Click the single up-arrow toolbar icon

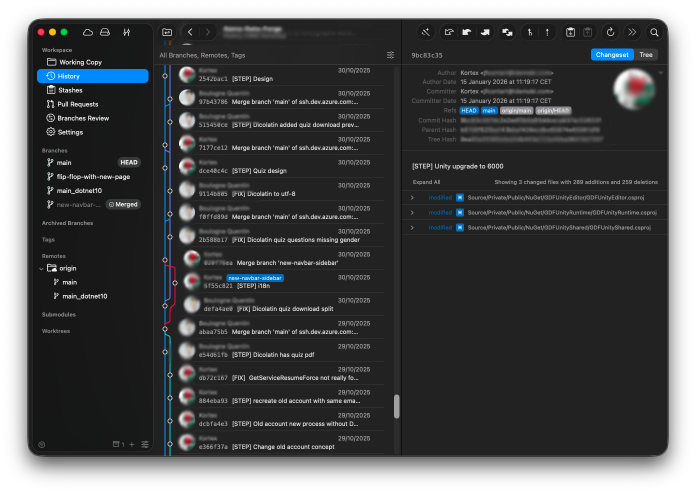coord(547,32)
